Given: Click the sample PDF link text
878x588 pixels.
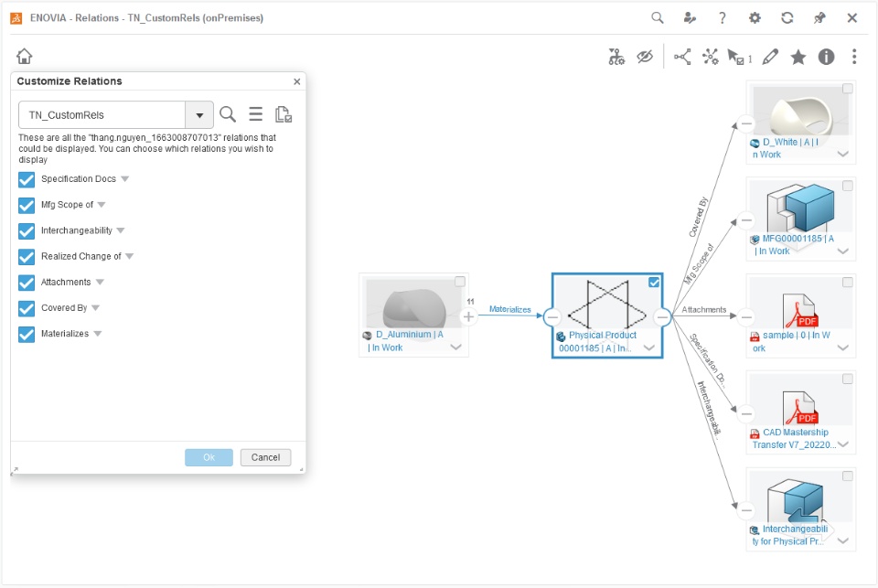Looking at the screenshot, I should pos(791,342).
